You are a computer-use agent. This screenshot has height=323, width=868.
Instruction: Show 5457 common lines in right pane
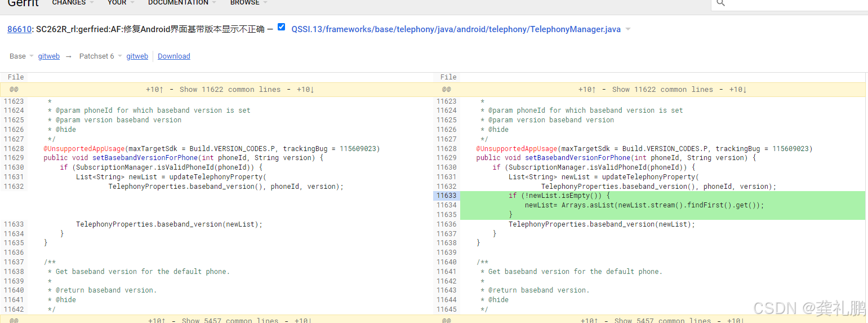click(662, 320)
